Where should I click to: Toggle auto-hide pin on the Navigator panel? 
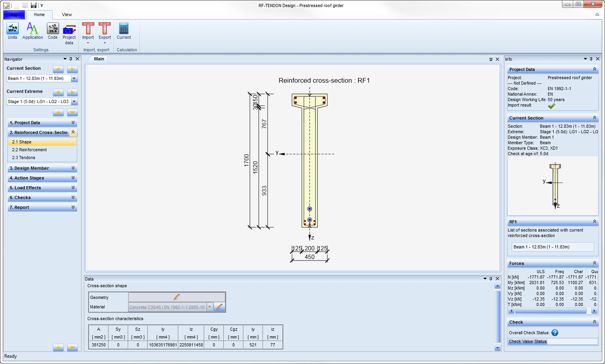click(71, 59)
